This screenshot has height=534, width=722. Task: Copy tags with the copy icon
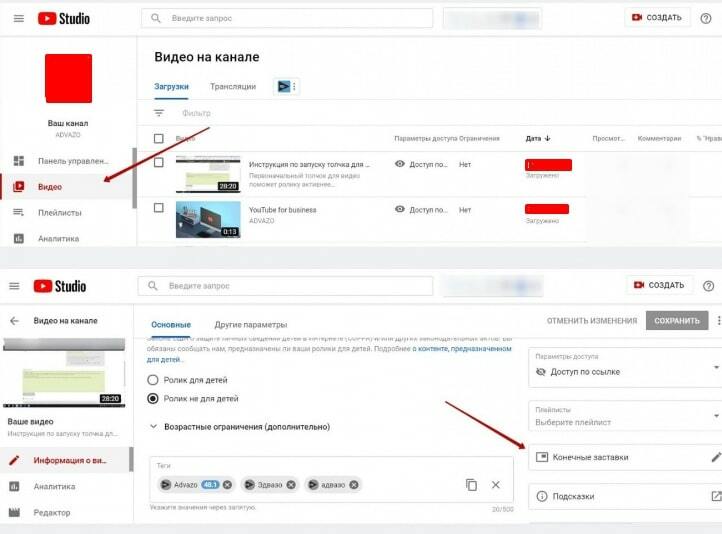471,485
